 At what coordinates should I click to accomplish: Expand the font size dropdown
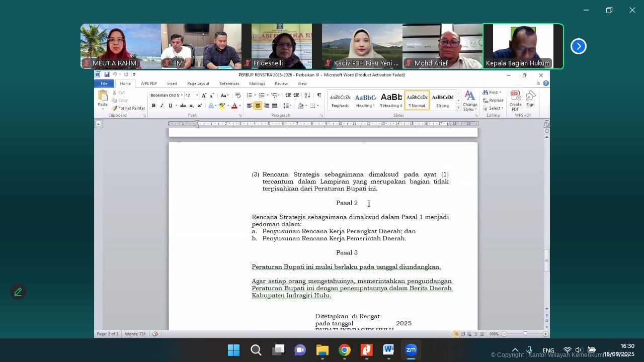coord(197,96)
